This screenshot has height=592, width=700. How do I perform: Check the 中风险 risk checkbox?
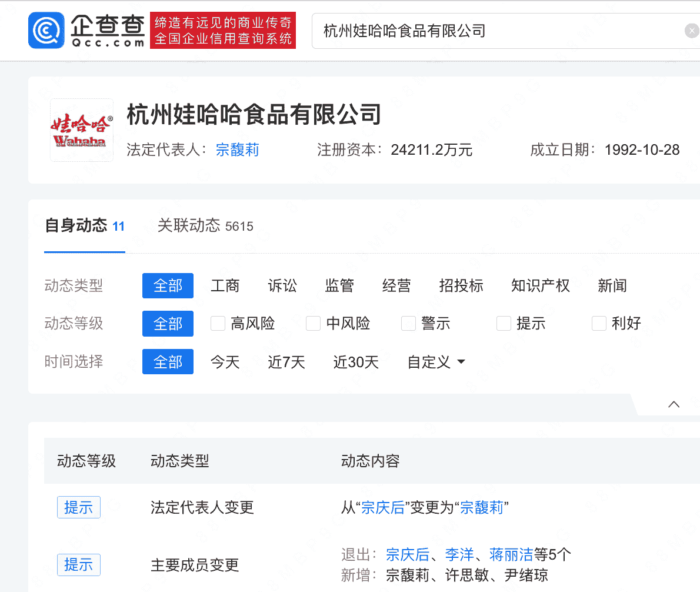313,323
